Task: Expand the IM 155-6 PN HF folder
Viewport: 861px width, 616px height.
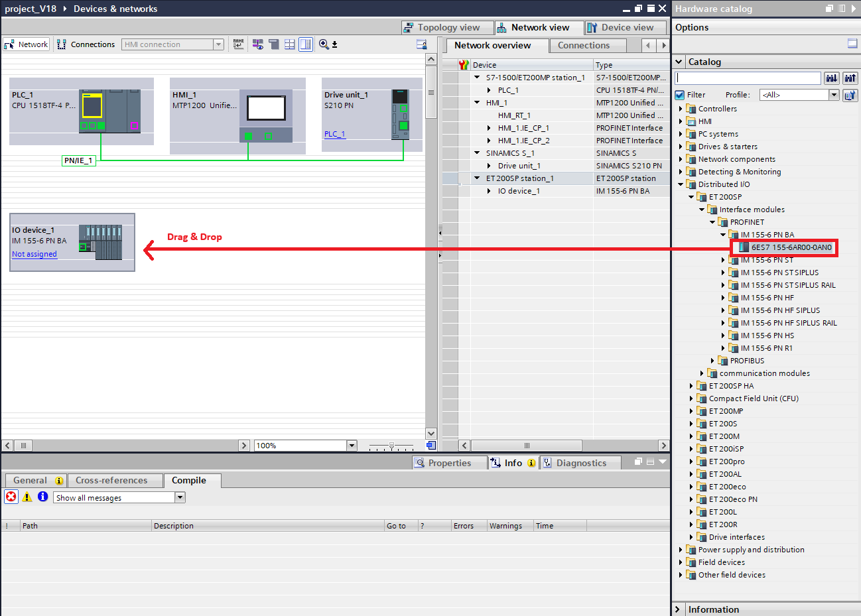Action: (723, 298)
